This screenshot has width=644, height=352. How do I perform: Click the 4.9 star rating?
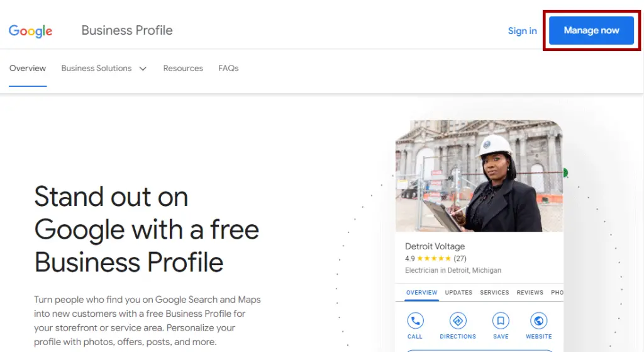pos(428,259)
